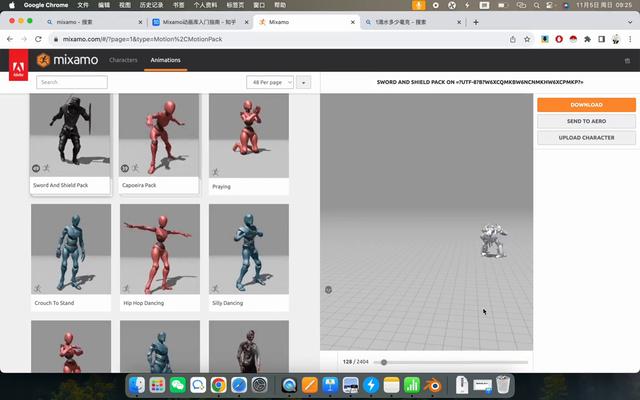Screen dimensions: 640x400
Task: Open Safari from the Dock
Action: coord(239,385)
